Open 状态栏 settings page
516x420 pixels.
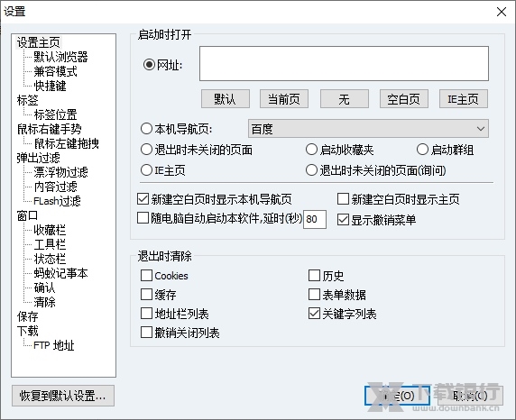tap(50, 259)
